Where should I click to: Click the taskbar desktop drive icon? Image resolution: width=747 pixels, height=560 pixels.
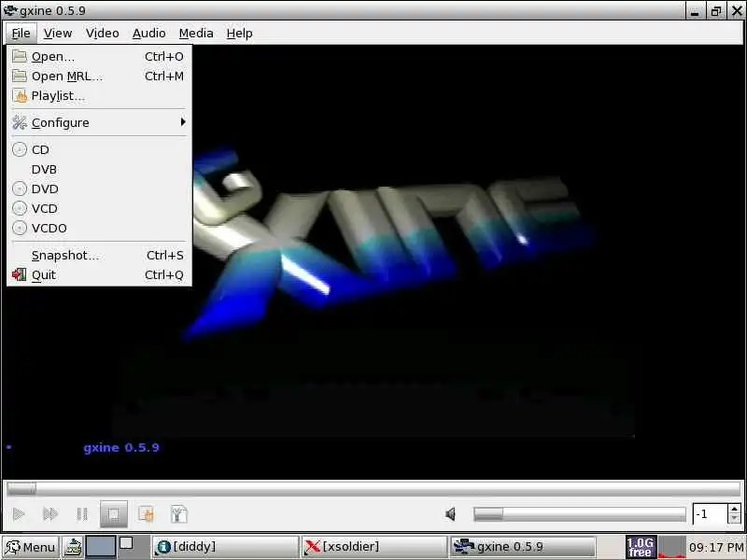pos(74,547)
